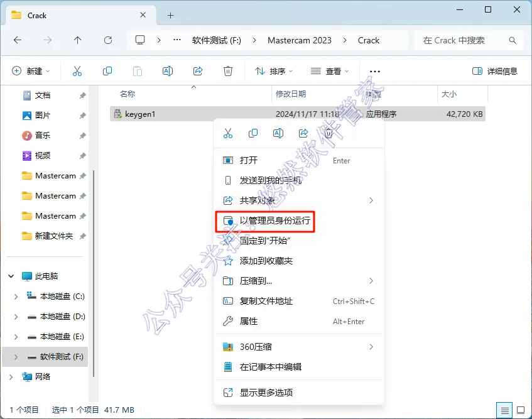Choose 固定到"开始" menu entry
The image size is (532, 419).
click(x=299, y=241)
